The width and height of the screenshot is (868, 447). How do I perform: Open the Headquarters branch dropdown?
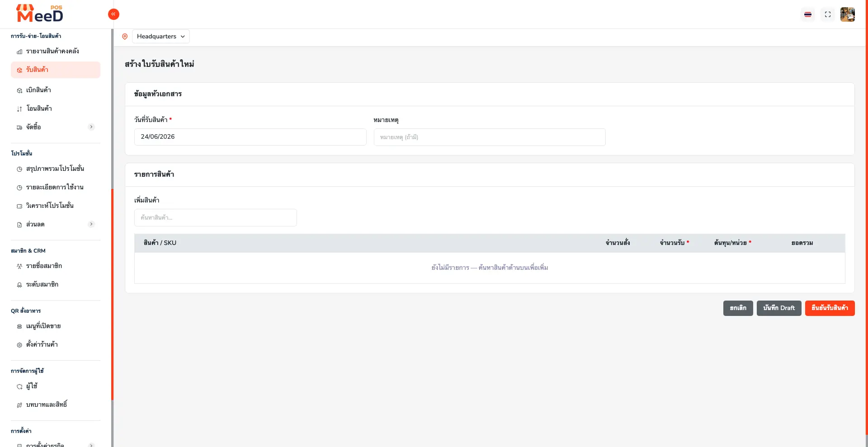coord(161,37)
